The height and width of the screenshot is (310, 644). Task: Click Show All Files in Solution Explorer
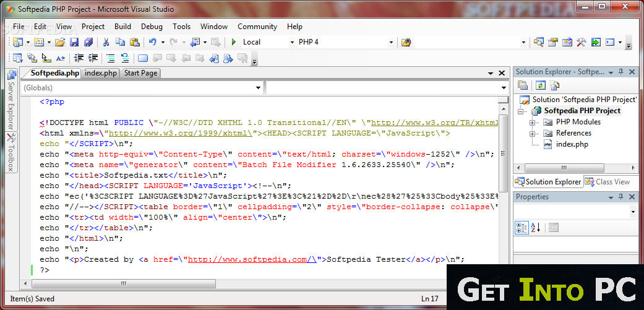[x=555, y=85]
